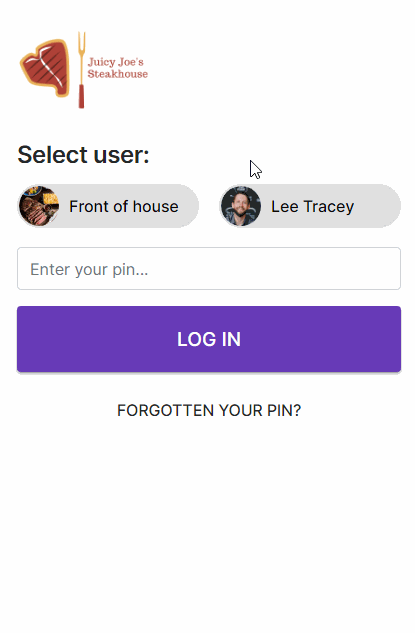Viewport: 415px width, 633px height.
Task: Click the carving fork prongs in the logo
Action: (82, 44)
